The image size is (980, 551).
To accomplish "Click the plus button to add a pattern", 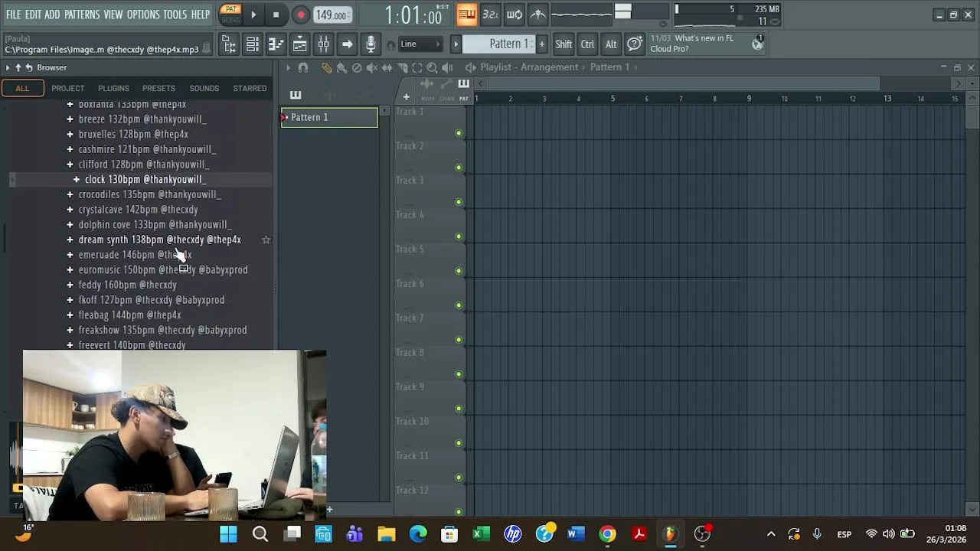I will click(541, 44).
